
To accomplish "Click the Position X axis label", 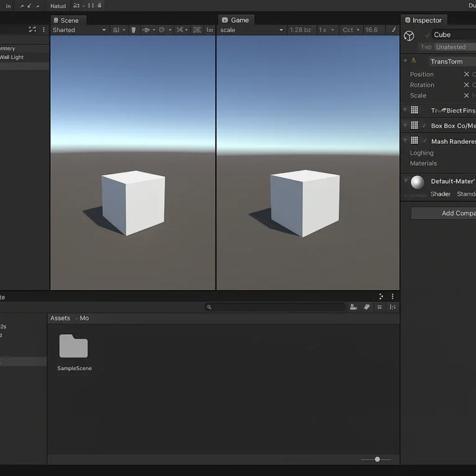I will [x=467, y=74].
